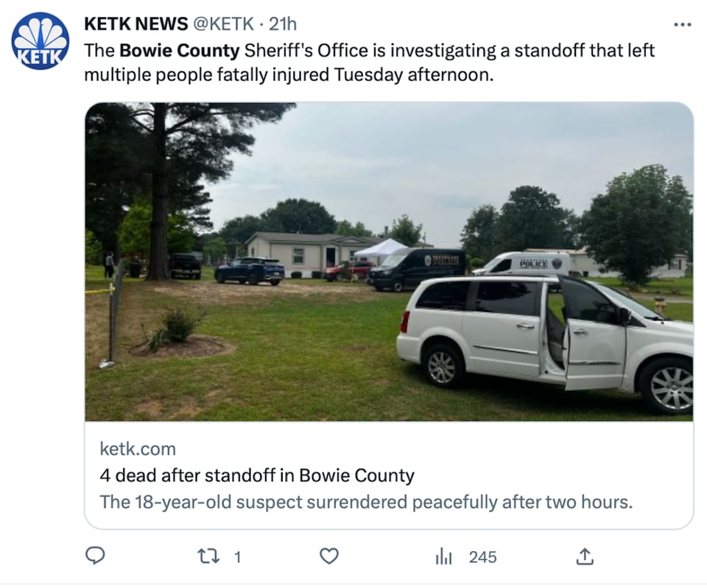Click the bold Bowie County text
The width and height of the screenshot is (707, 588).
(x=180, y=50)
